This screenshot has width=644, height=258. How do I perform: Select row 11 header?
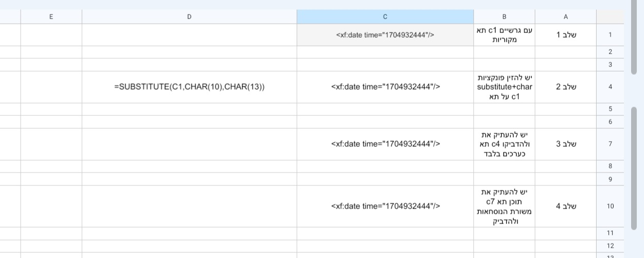pos(610,233)
